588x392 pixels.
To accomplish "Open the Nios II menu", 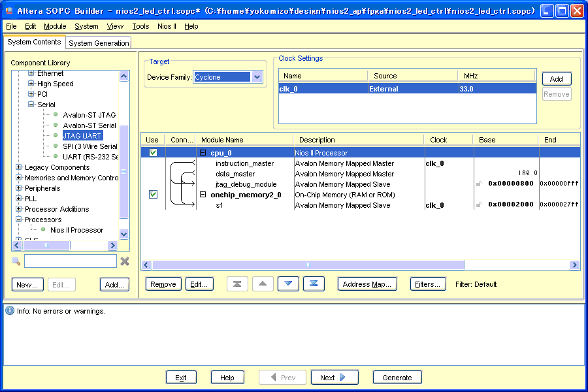I will [167, 26].
